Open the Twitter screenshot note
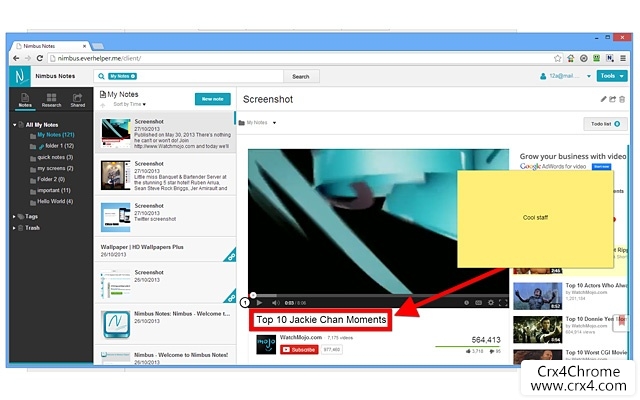Viewport: 640px width, 400px height. [165, 217]
